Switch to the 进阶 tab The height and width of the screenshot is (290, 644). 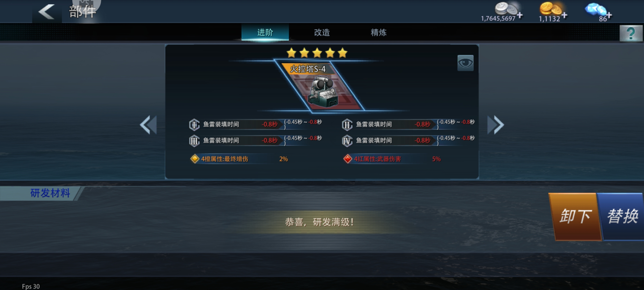point(265,32)
